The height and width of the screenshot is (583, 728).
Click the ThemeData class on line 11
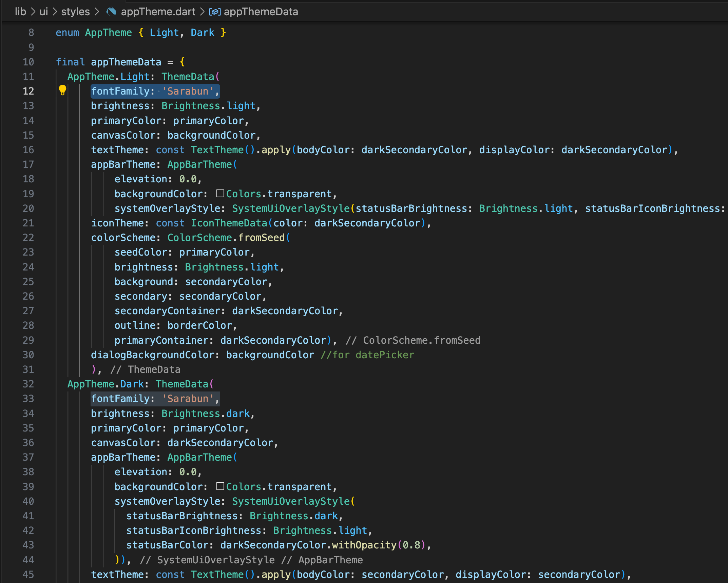[188, 77]
